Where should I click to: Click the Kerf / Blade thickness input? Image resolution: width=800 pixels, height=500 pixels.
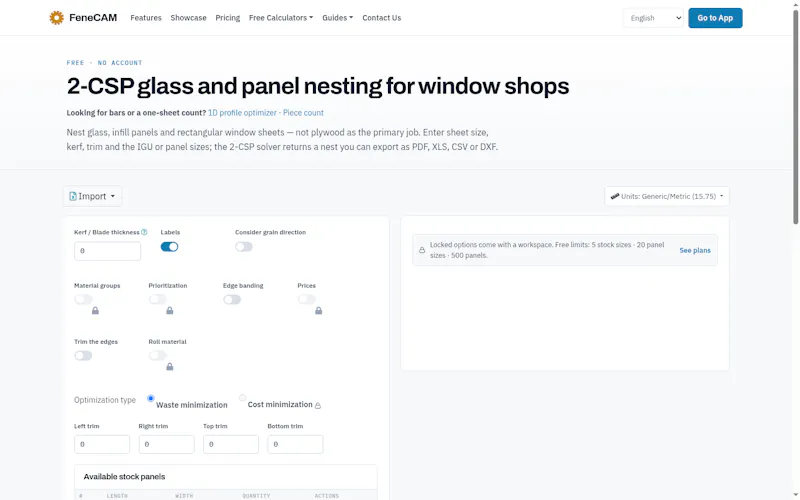[x=107, y=251]
